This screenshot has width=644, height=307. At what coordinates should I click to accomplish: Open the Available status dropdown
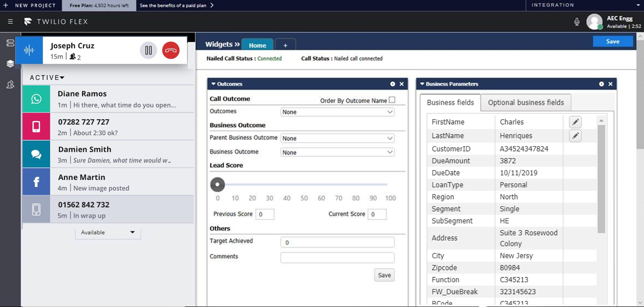tap(108, 232)
